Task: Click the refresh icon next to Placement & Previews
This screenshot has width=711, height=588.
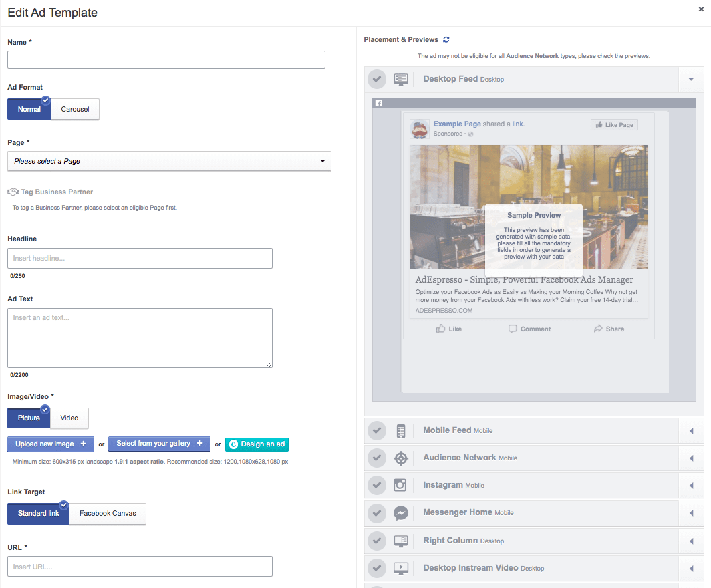Action: (x=446, y=39)
